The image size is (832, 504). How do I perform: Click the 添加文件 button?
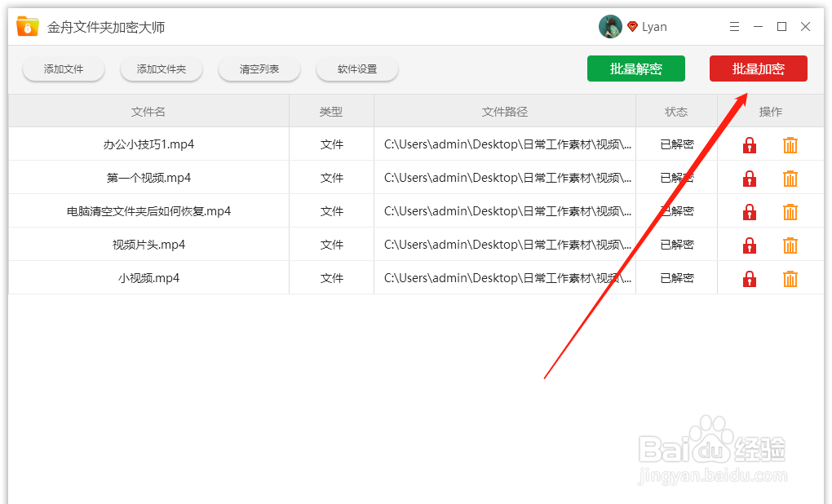click(x=63, y=69)
